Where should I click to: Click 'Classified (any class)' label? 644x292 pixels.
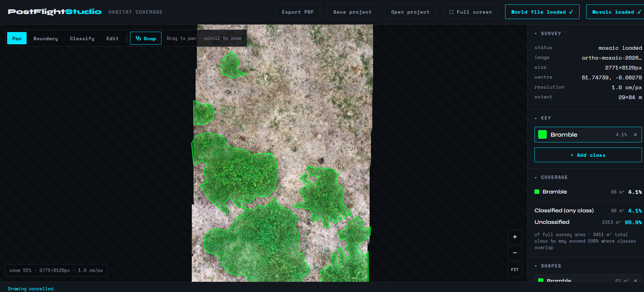(564, 211)
